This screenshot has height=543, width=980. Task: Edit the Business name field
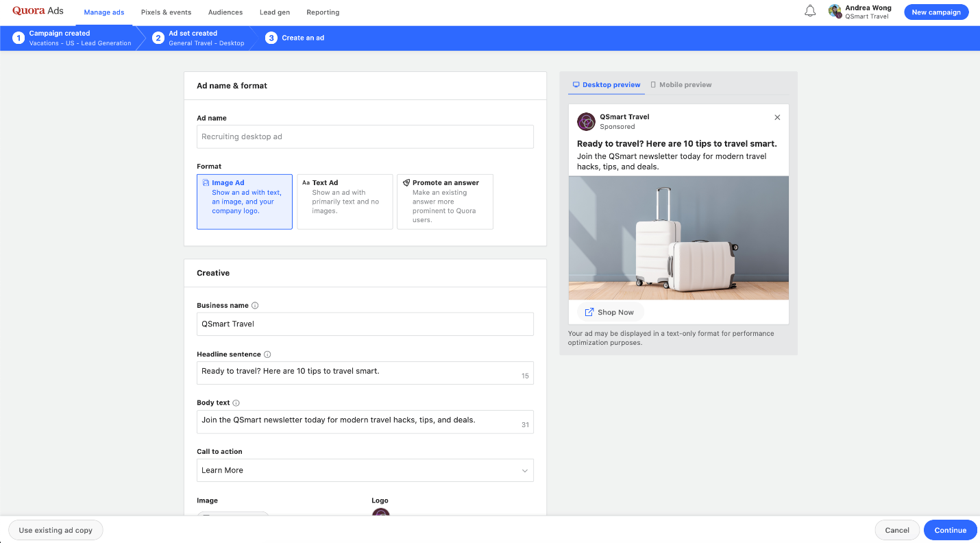[365, 324]
